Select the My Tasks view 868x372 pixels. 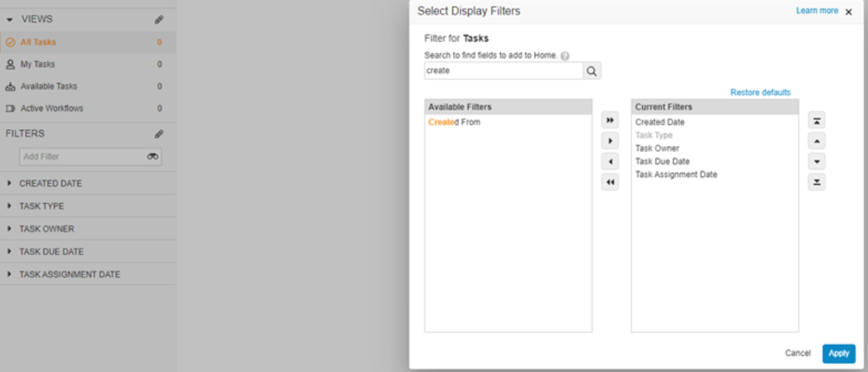[x=38, y=65]
